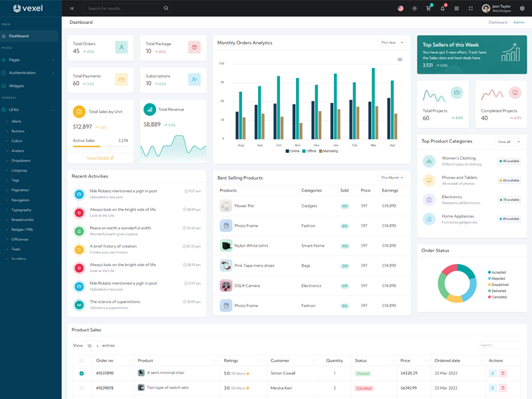Open settings gear icon in top bar
Viewport: 532px width, 399px height.
(522, 9)
